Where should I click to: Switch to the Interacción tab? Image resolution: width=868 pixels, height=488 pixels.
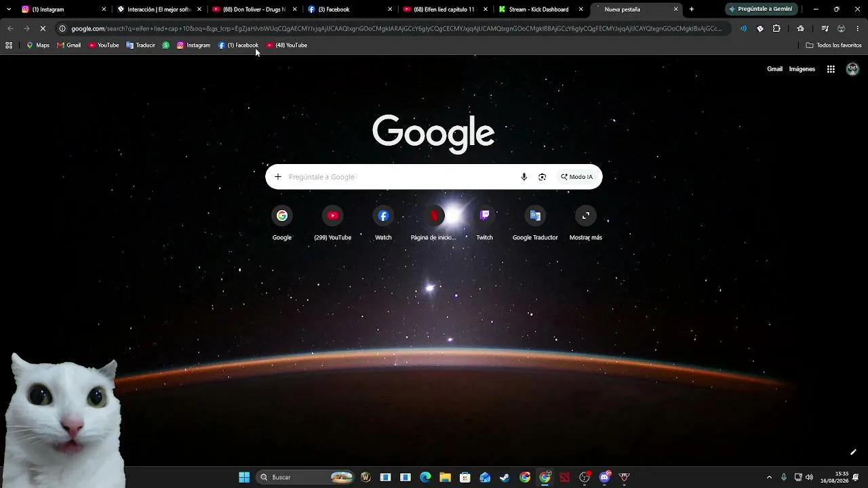(x=159, y=9)
